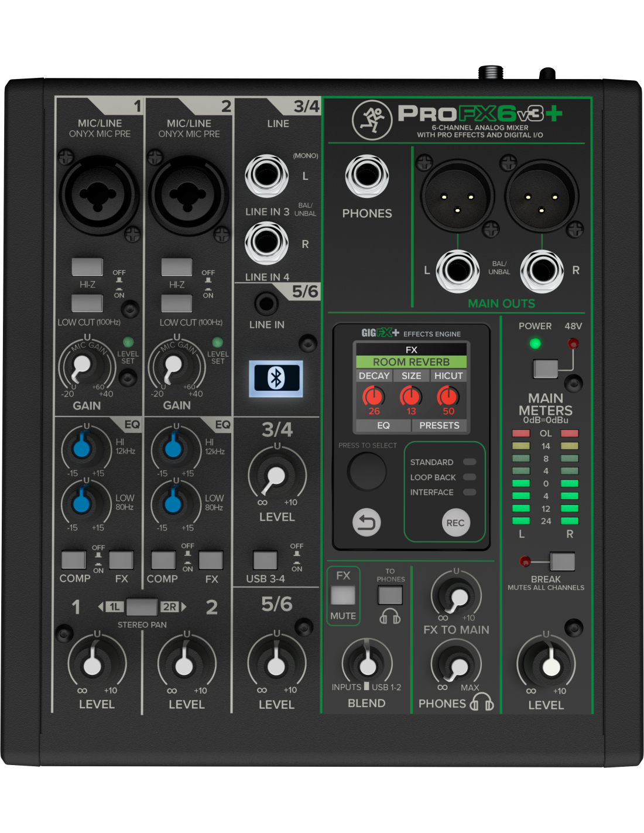
Task: Click the red DECAY dial showing 26
Action: (x=374, y=397)
